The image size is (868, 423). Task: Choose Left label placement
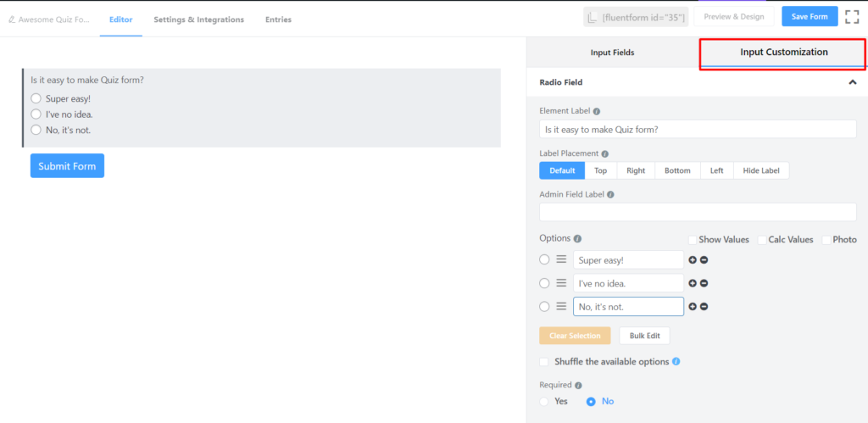(x=717, y=170)
